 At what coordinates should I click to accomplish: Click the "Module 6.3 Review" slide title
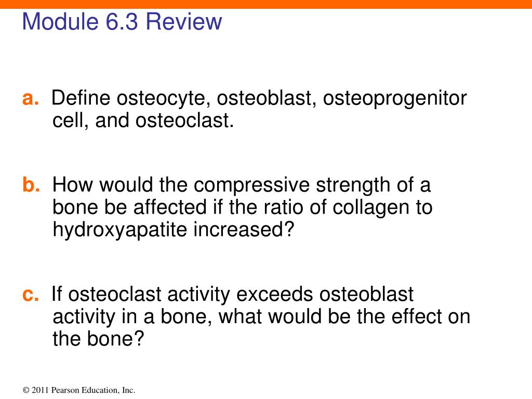(x=122, y=21)
